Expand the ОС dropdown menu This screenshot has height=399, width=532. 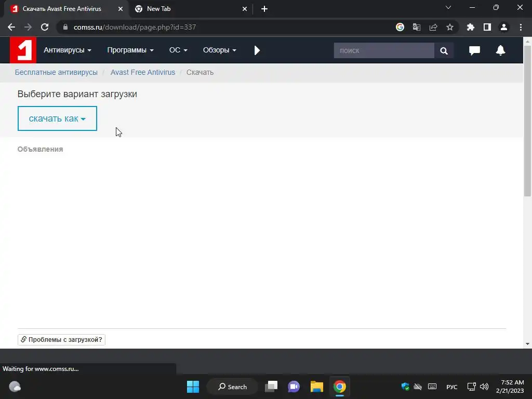click(x=178, y=50)
